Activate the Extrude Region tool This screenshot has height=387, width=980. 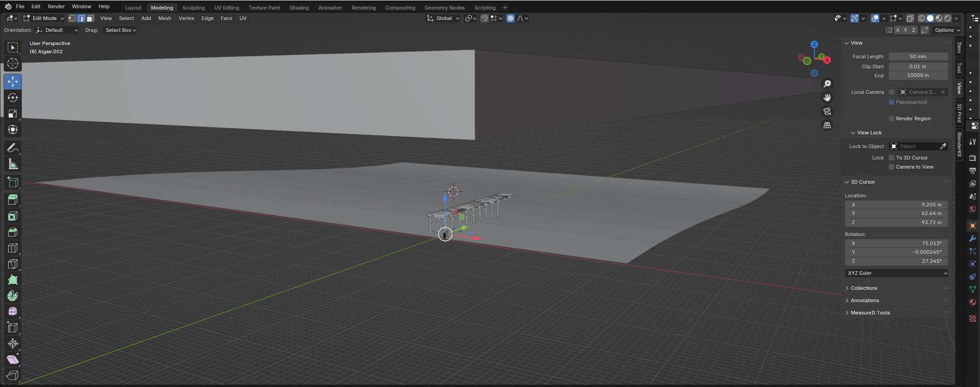tap(13, 200)
